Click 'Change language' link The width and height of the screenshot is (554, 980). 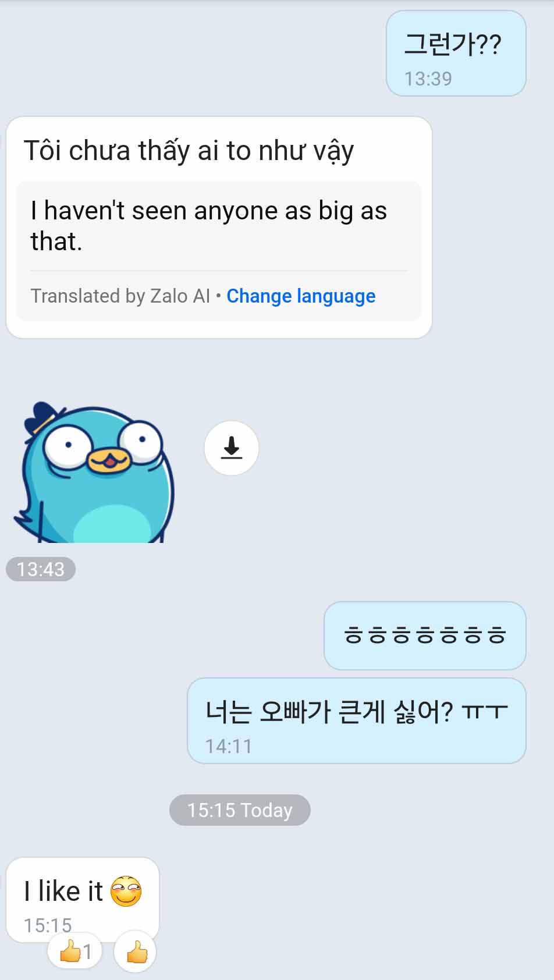click(x=301, y=296)
